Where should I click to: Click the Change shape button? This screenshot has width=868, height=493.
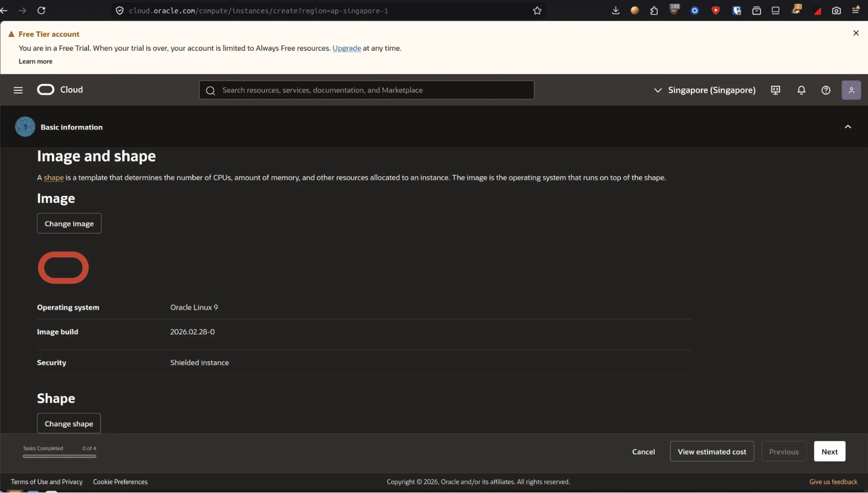pos(69,423)
